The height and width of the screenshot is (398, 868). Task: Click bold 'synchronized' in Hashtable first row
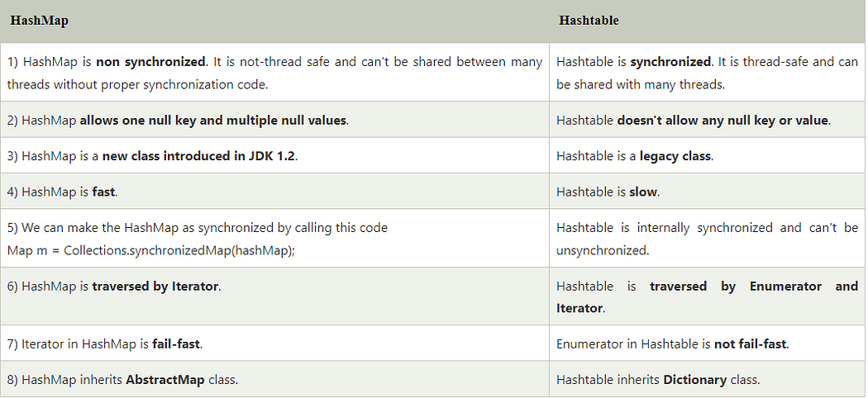(x=670, y=62)
